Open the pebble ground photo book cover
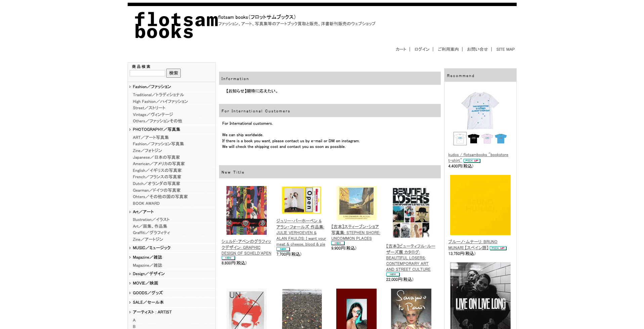Screen dimensions: 644x329 coord(302,309)
